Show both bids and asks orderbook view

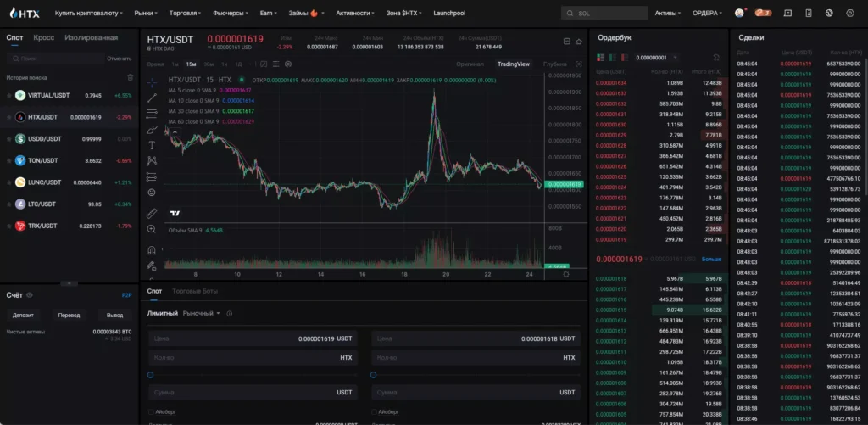coord(600,57)
